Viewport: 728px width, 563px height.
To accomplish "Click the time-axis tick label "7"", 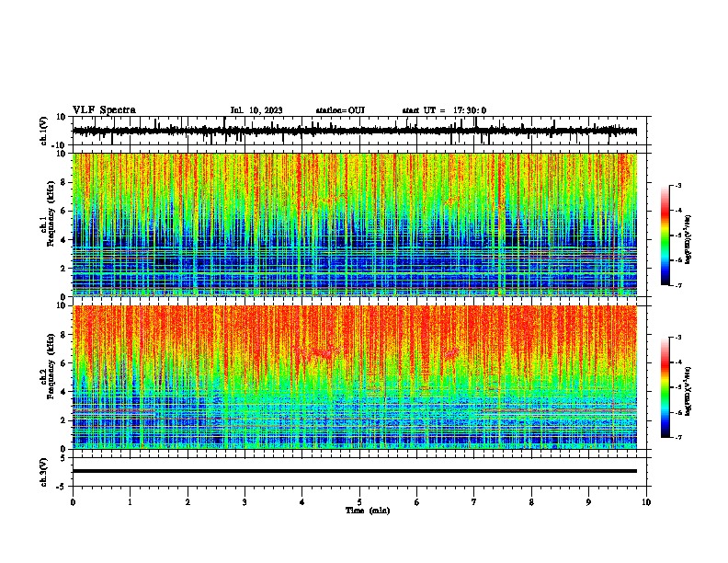I will (474, 502).
